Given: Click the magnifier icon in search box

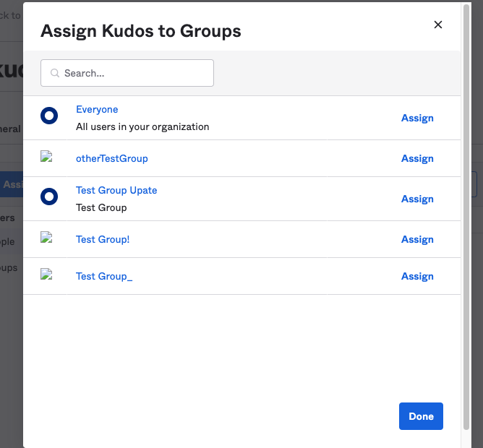Looking at the screenshot, I should [x=55, y=73].
